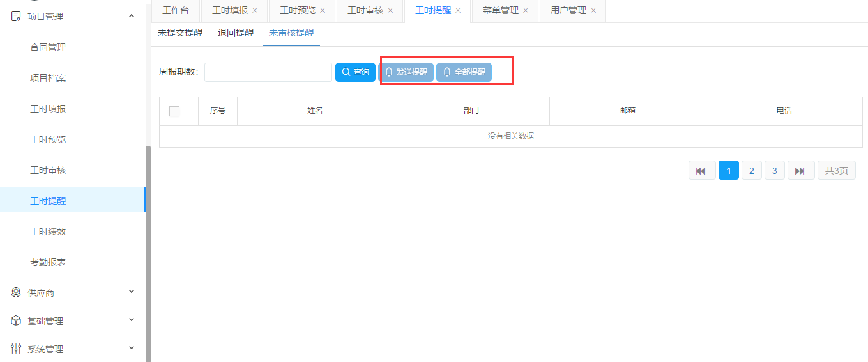This screenshot has height=362, width=868.
Task: Expand the 系统管理 menu
Action: (x=132, y=348)
